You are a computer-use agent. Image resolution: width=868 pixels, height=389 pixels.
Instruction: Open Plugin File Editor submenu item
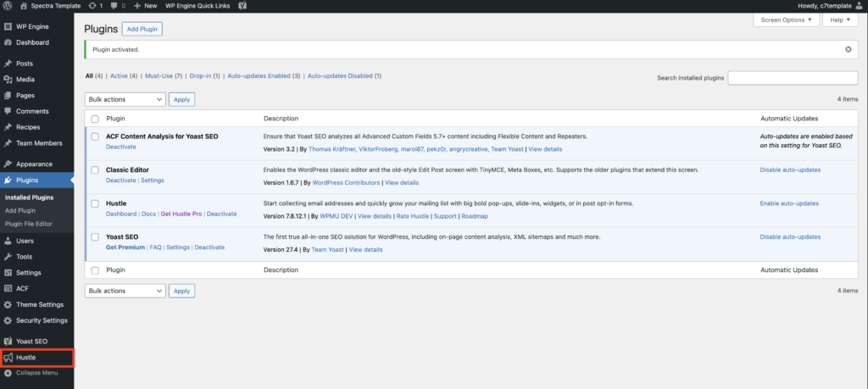click(28, 224)
